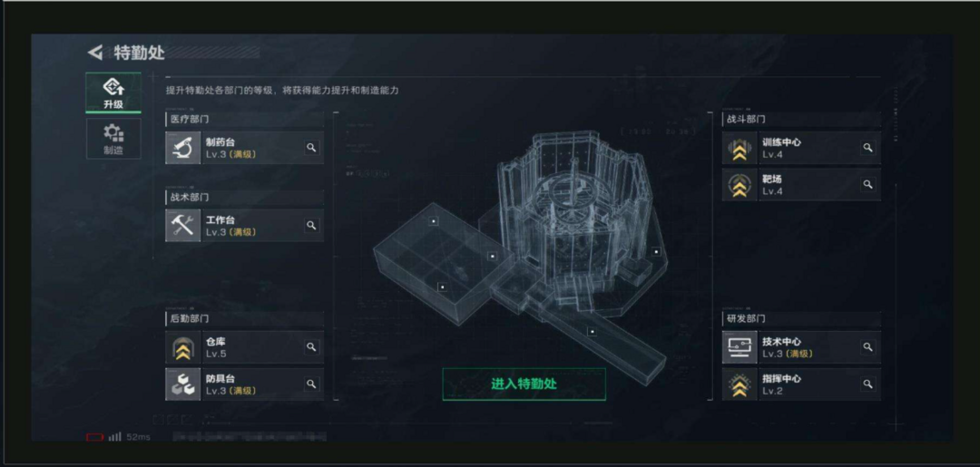980x467 pixels.
Task: Select the 靶场 Lv.4 entry
Action: 801,185
